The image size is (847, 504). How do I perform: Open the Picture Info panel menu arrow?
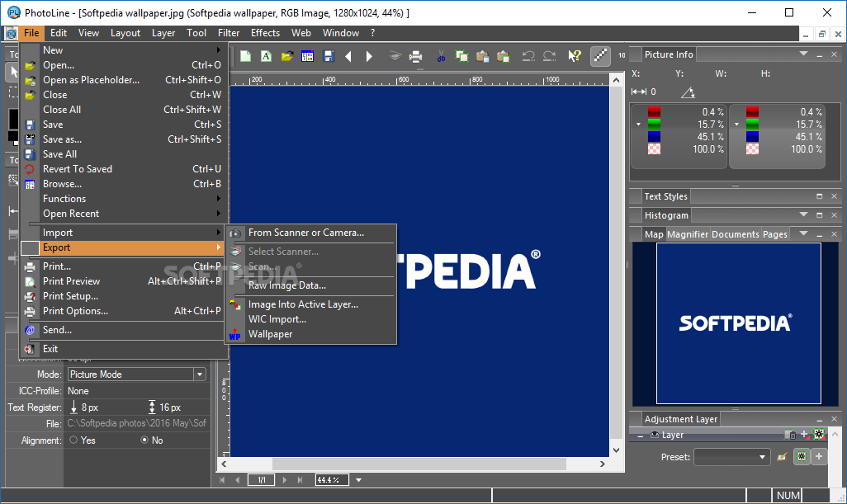pos(804,54)
